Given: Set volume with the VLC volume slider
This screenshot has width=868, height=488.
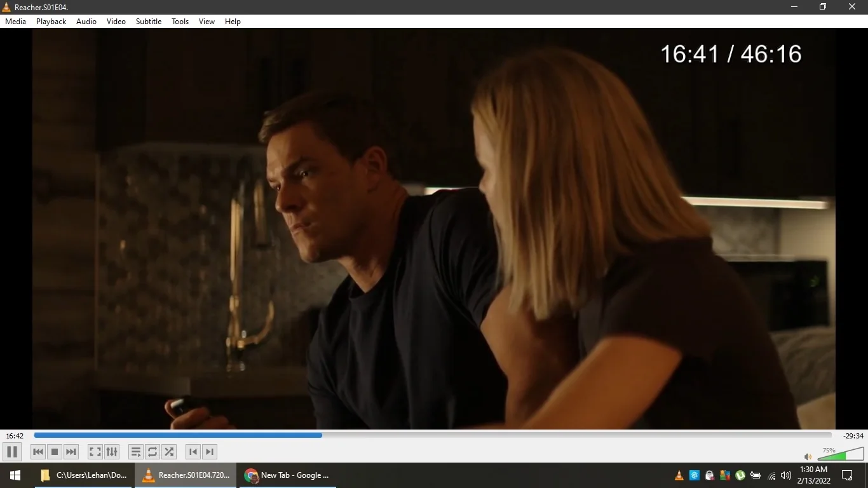Looking at the screenshot, I should pos(841,454).
